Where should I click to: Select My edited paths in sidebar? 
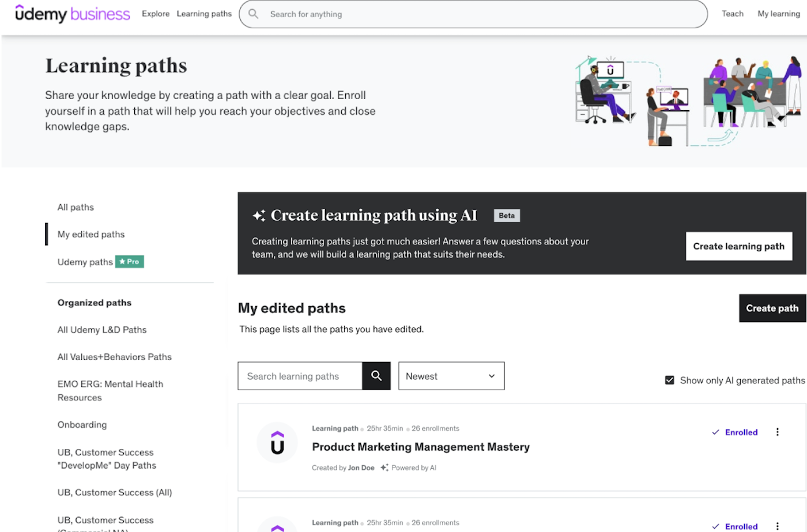tap(91, 235)
